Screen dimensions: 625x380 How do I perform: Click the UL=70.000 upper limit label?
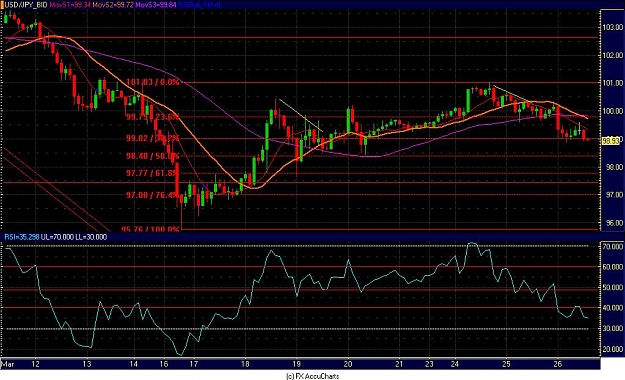[57, 237]
